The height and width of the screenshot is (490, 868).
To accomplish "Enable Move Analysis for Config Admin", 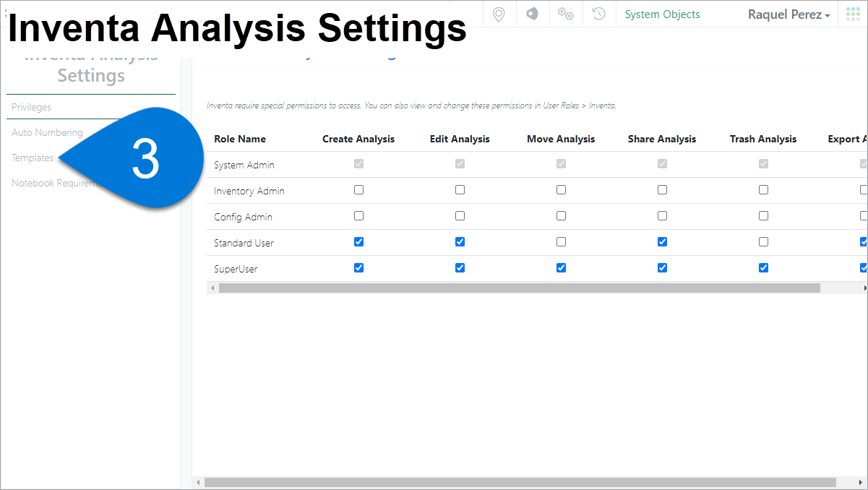I will point(561,216).
